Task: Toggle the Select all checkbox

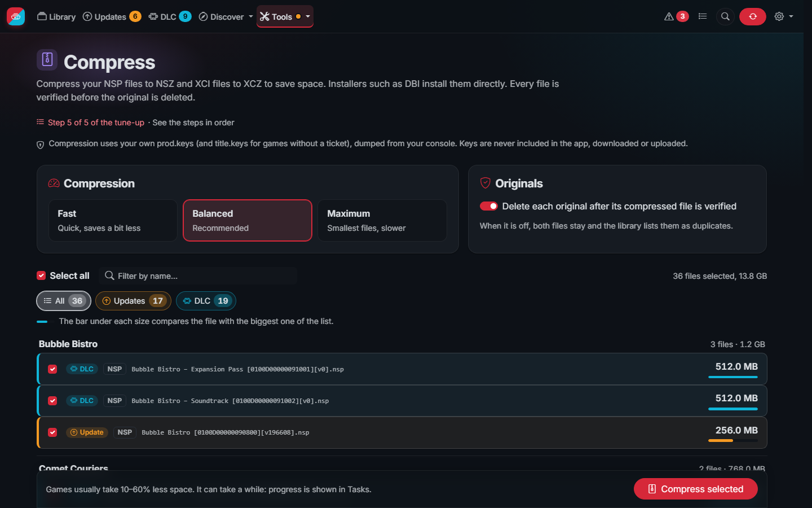Action: (41, 275)
